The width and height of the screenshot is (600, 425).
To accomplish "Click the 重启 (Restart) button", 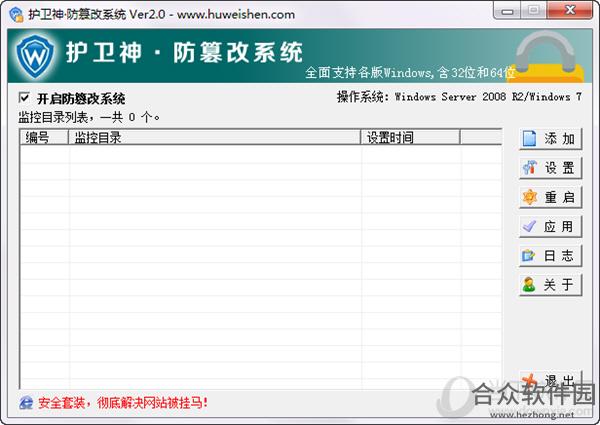I will [550, 197].
